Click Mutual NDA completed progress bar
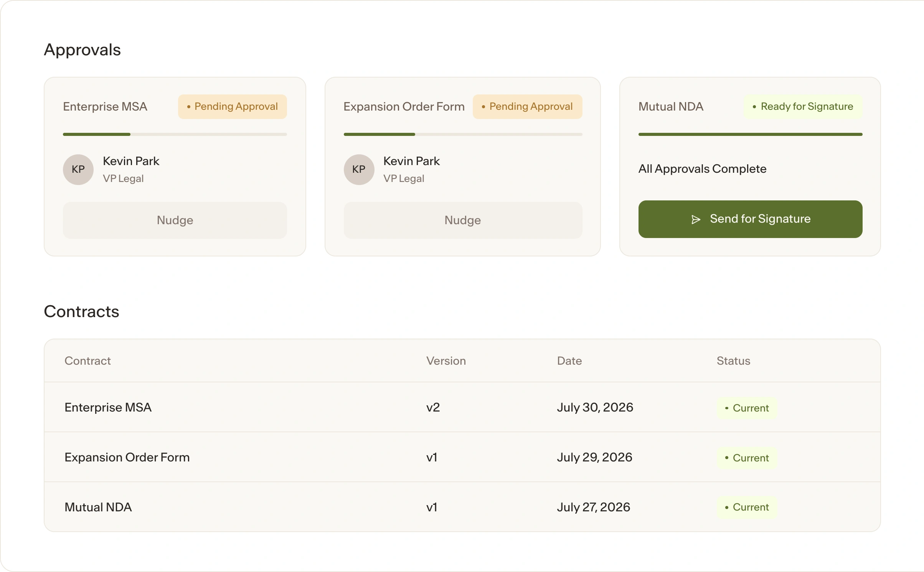This screenshot has height=572, width=924. click(750, 134)
